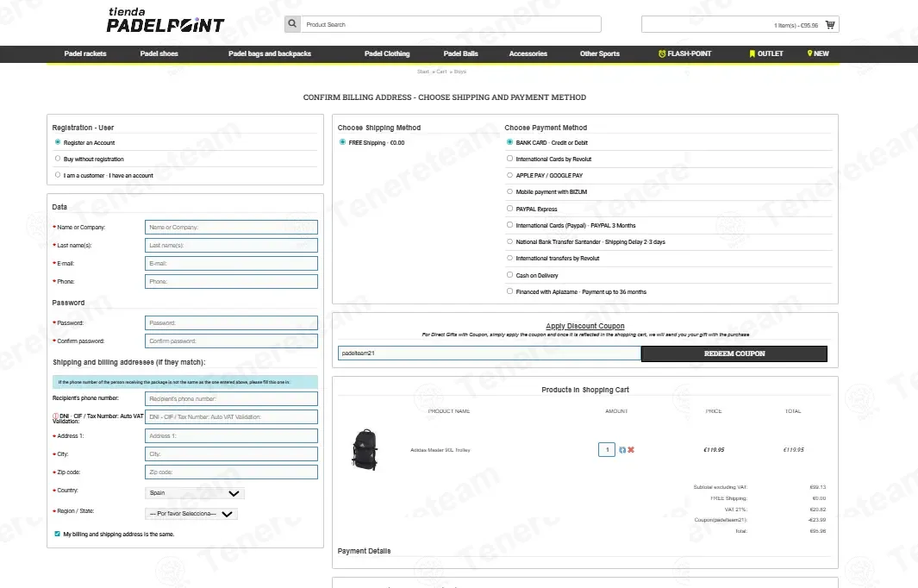Select Buy without registration

coord(58,159)
